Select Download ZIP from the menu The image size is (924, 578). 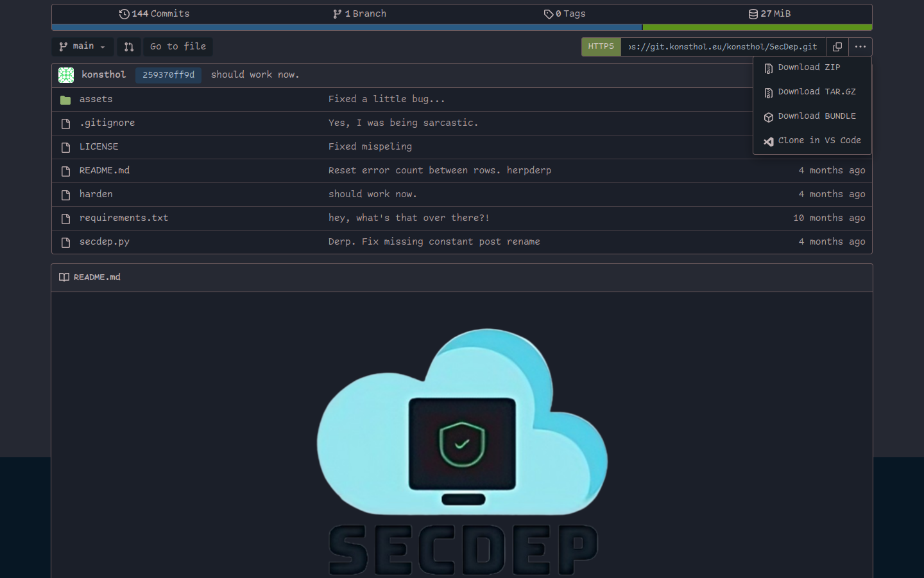coord(809,67)
